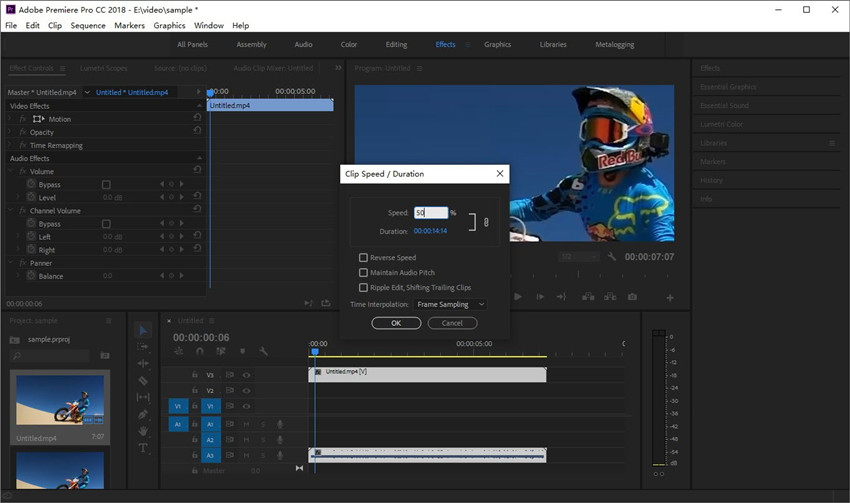Select the Pen tool
This screenshot has height=503, width=850.
pyautogui.click(x=143, y=414)
